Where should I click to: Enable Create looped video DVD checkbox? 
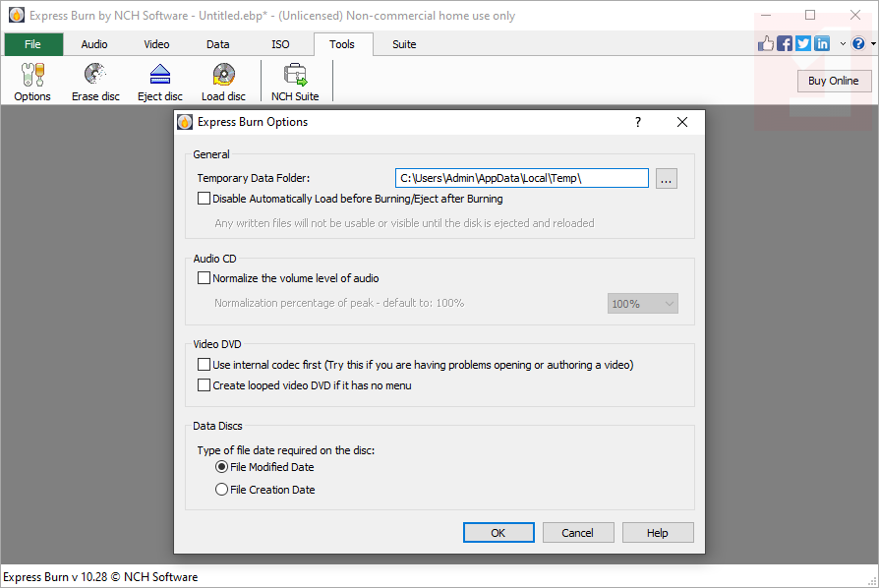(205, 385)
